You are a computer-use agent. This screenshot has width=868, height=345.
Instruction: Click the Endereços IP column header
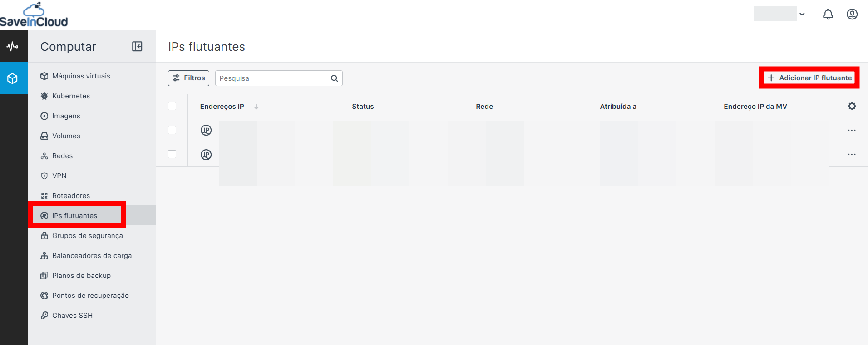pos(222,107)
